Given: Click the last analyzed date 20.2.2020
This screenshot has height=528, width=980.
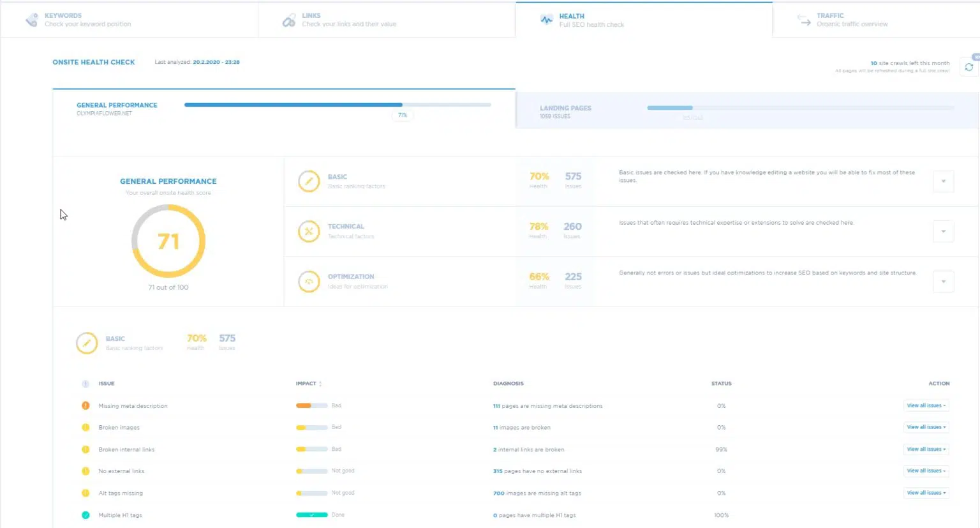Looking at the screenshot, I should (x=216, y=62).
